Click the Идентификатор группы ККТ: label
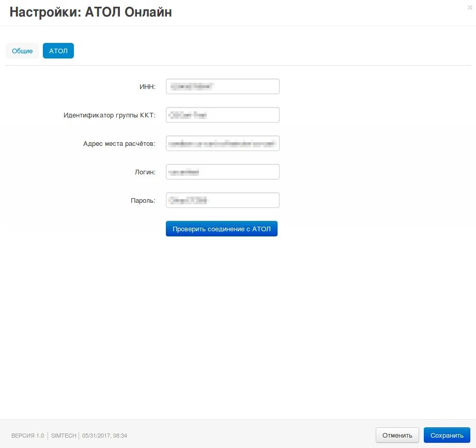 pyautogui.click(x=110, y=115)
